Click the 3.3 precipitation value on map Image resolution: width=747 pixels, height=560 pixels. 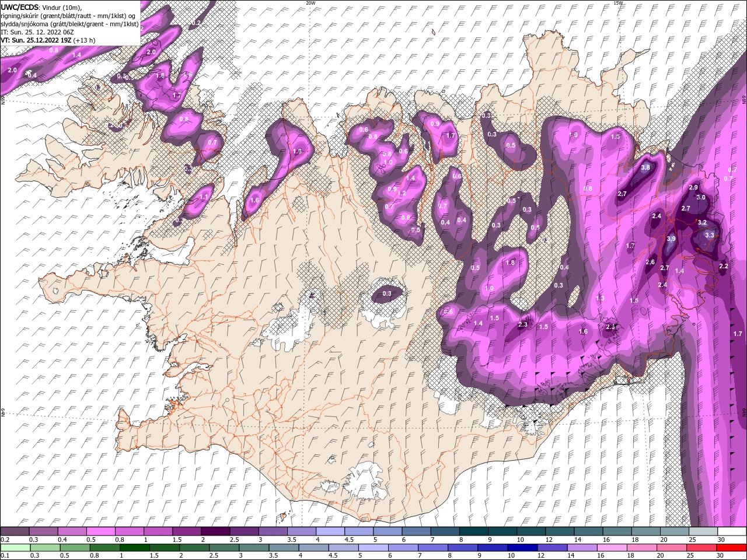[x=710, y=235]
